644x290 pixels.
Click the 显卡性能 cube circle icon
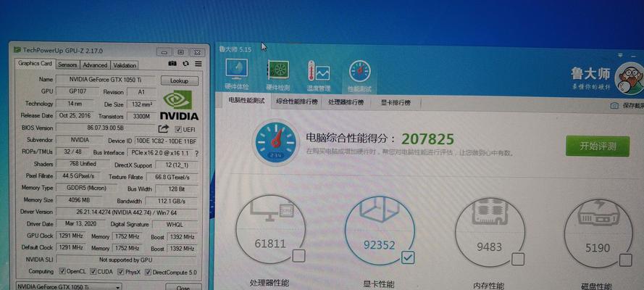coord(380,231)
